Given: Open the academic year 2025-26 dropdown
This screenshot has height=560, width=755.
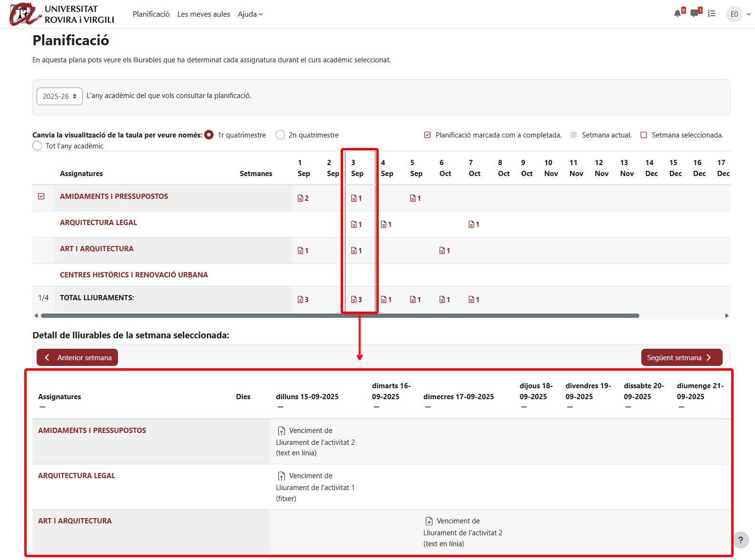Looking at the screenshot, I should click(x=59, y=96).
